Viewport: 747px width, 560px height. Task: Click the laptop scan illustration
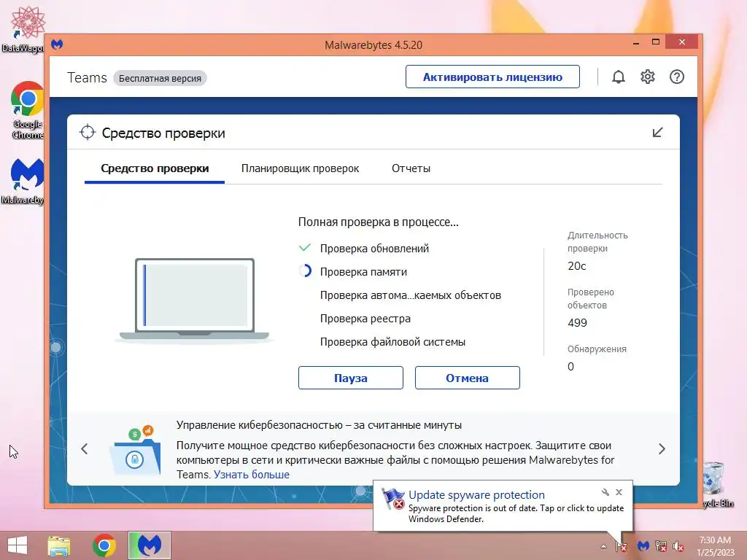coord(194,300)
